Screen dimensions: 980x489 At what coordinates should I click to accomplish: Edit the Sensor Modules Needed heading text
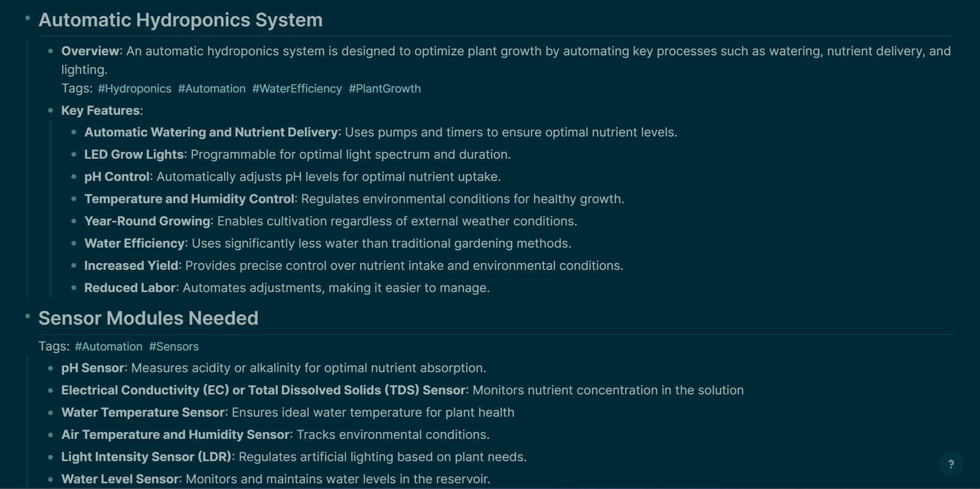click(149, 318)
